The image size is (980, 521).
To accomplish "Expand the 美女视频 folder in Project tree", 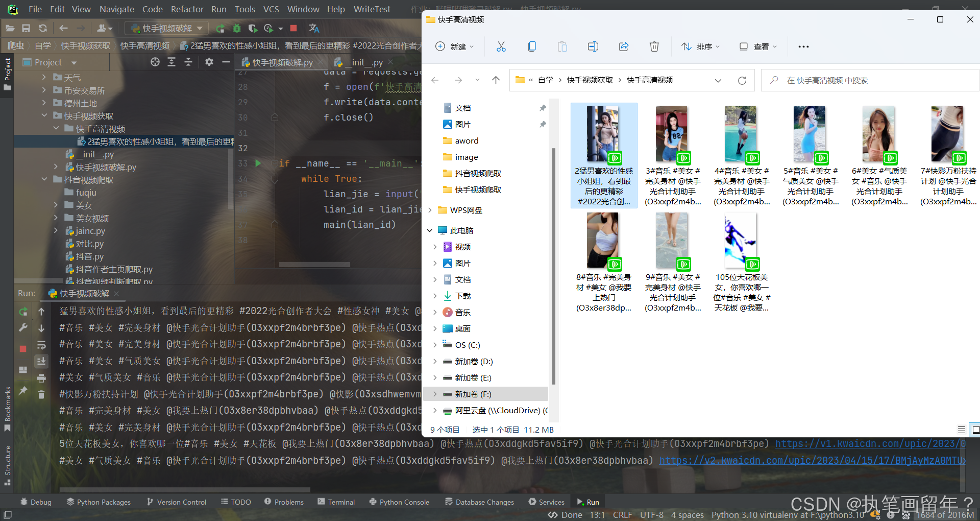I will coord(56,218).
